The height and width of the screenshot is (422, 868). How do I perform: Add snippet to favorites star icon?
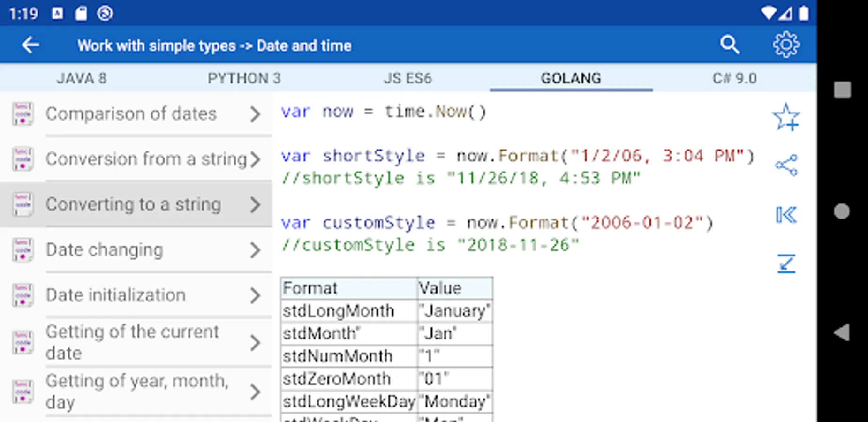(786, 117)
